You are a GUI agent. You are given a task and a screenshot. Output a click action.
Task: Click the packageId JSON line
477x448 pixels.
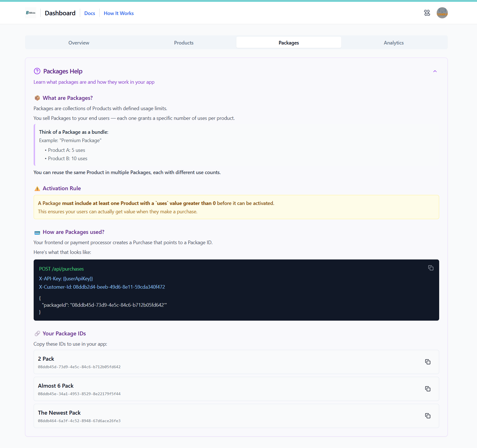click(x=104, y=305)
